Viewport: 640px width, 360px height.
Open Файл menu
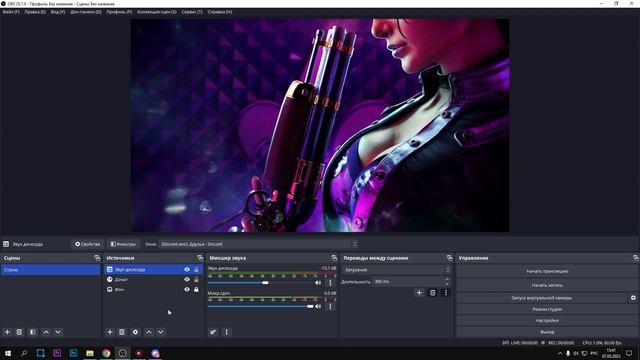tap(11, 12)
